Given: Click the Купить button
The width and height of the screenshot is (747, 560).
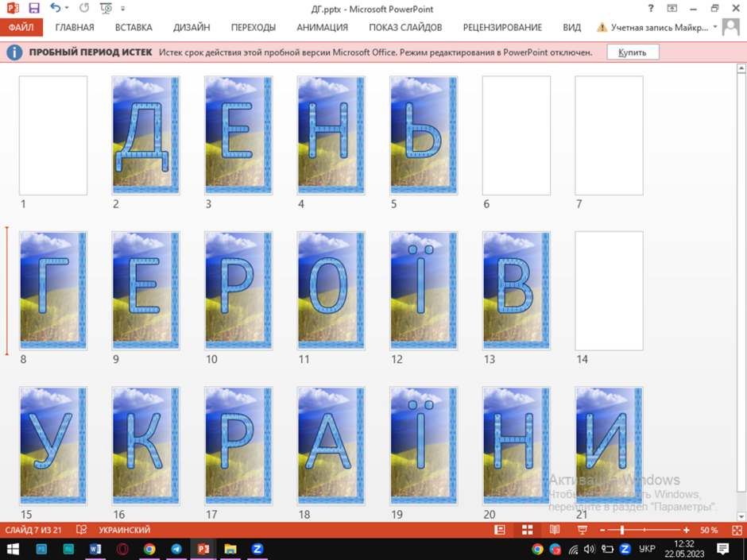Looking at the screenshot, I should (x=633, y=52).
